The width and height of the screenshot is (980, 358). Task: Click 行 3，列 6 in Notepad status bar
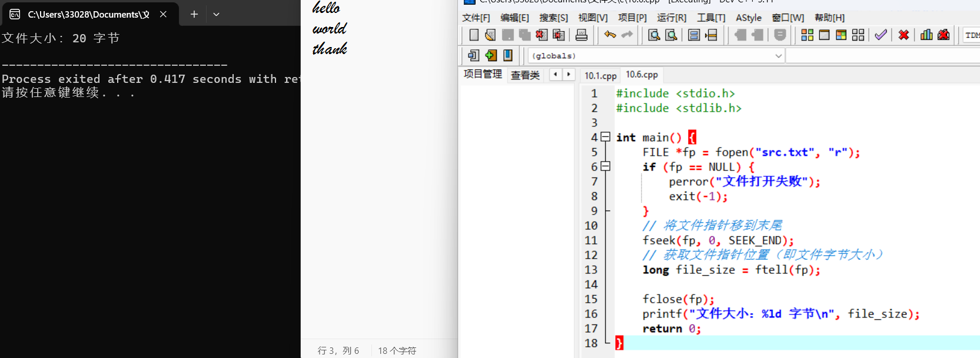(338, 350)
